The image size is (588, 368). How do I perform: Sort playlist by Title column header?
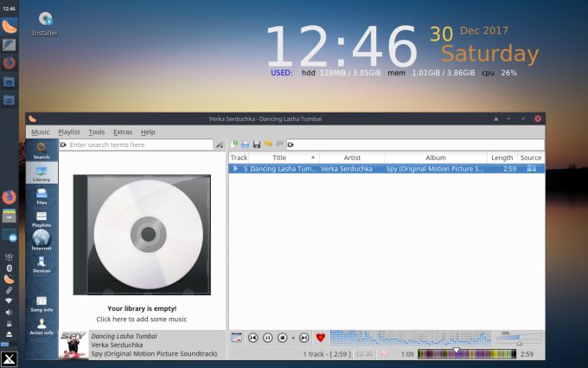284,158
